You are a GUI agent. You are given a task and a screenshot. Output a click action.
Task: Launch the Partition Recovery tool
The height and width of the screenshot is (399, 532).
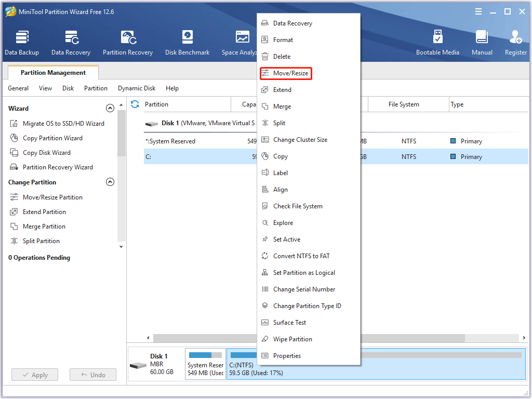(128, 43)
